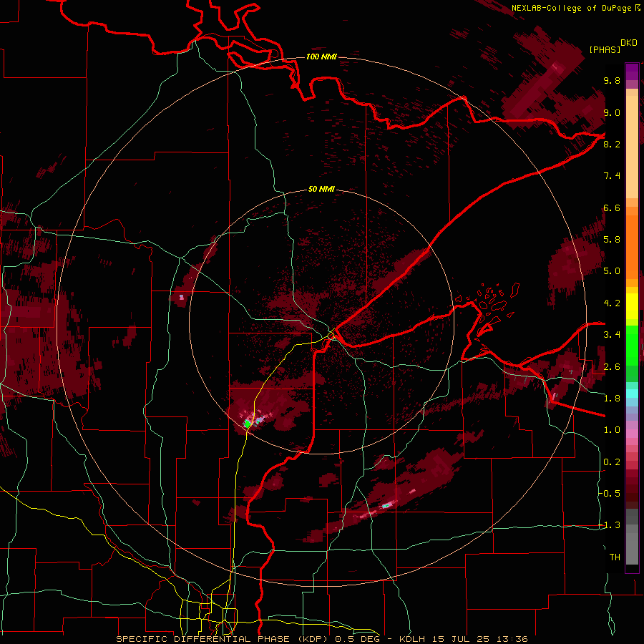Screen dimensions: 644x644
Task: Click the TH threshold label on legend
Action: coord(615,557)
